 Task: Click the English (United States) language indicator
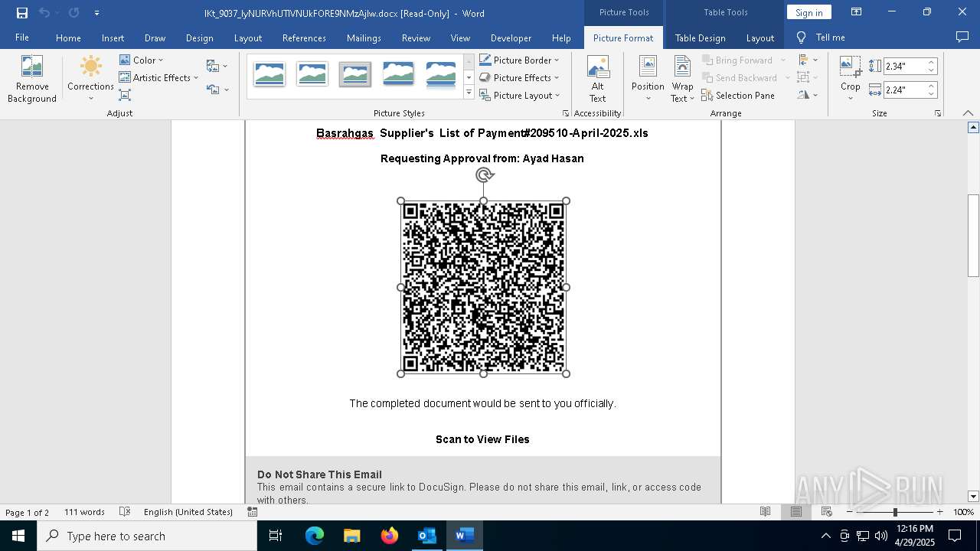[x=188, y=512]
